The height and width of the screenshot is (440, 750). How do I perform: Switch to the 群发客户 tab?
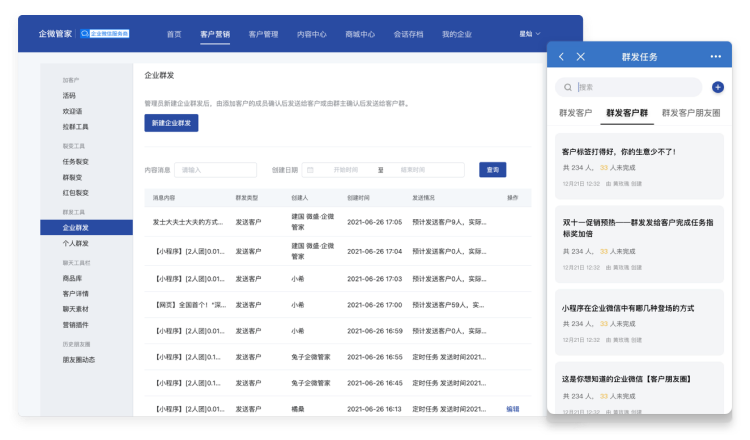[x=575, y=113]
